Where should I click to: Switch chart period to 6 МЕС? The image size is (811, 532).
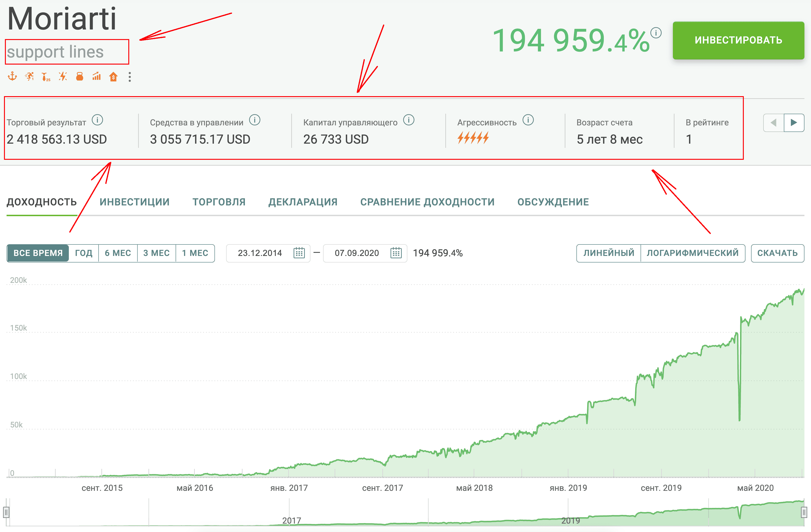point(118,253)
